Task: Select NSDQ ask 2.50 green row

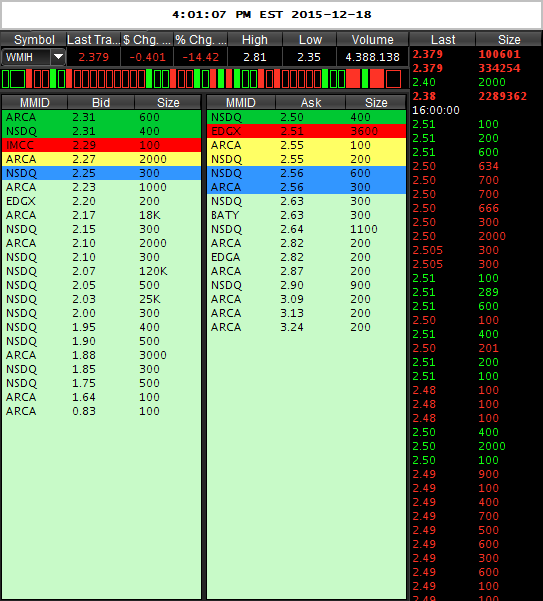Action: [x=306, y=117]
